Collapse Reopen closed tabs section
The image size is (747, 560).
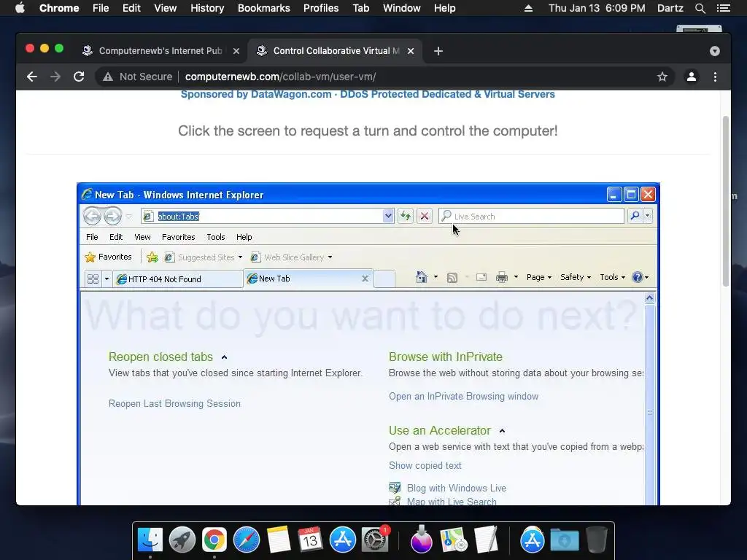pyautogui.click(x=225, y=357)
